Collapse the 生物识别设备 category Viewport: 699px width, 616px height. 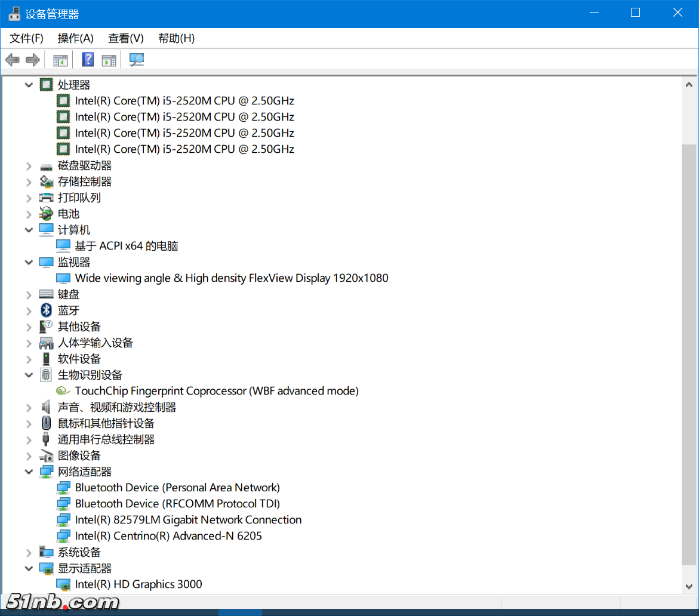coord(29,375)
